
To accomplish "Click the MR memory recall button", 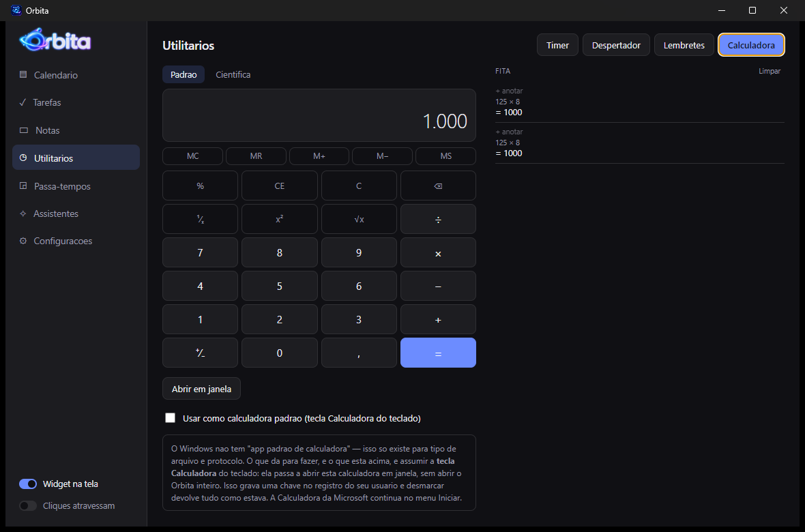I will coord(256,156).
